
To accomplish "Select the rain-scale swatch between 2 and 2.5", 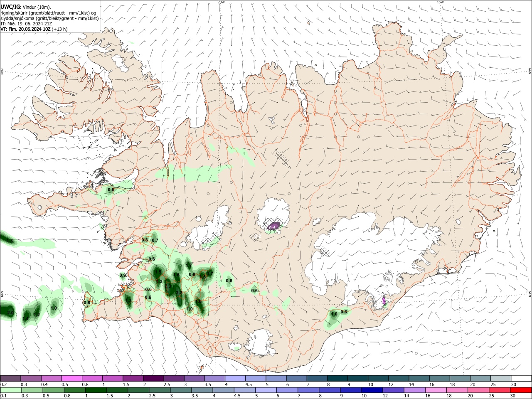I will 138,390.
